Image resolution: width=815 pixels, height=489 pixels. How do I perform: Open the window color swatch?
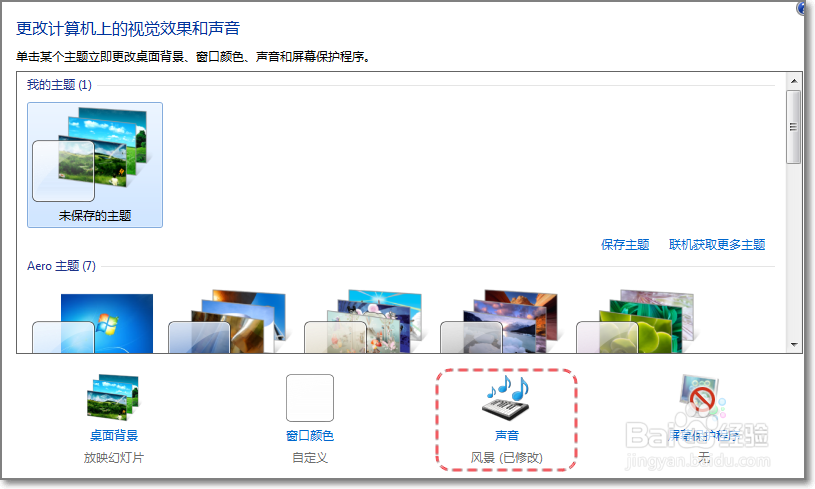coord(310,398)
